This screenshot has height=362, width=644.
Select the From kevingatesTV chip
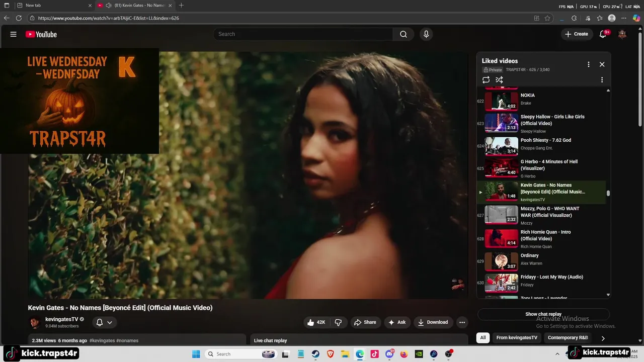coord(517,338)
